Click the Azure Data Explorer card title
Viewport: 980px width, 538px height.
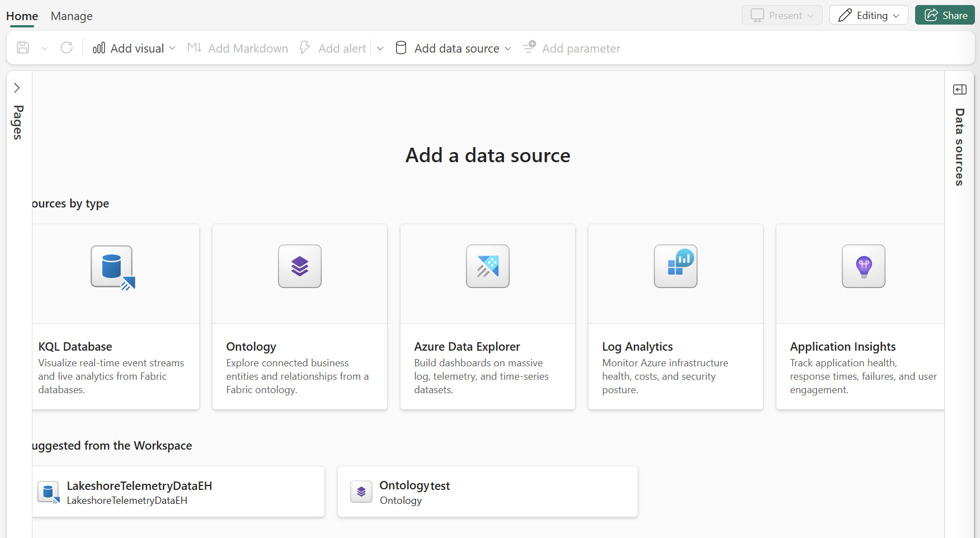pyautogui.click(x=467, y=347)
